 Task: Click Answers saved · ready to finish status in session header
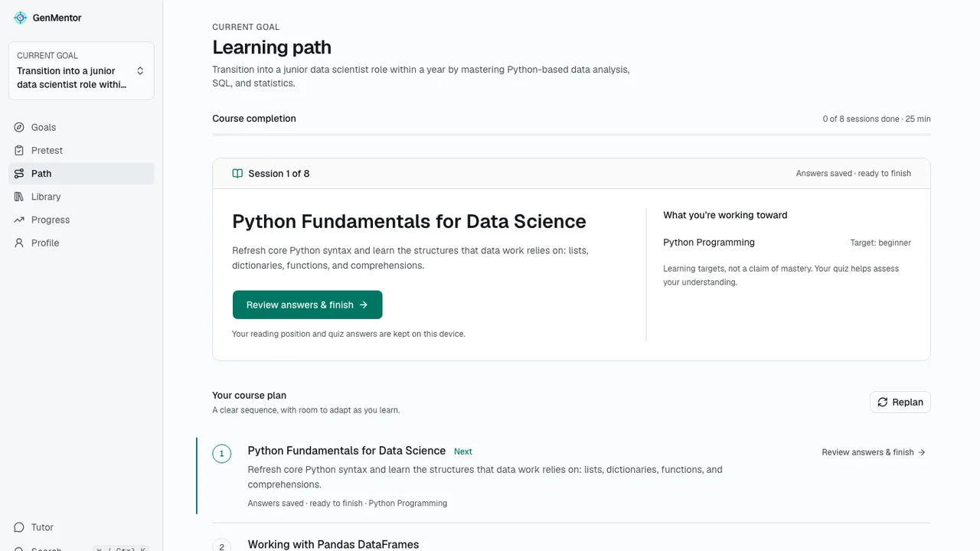tap(854, 174)
